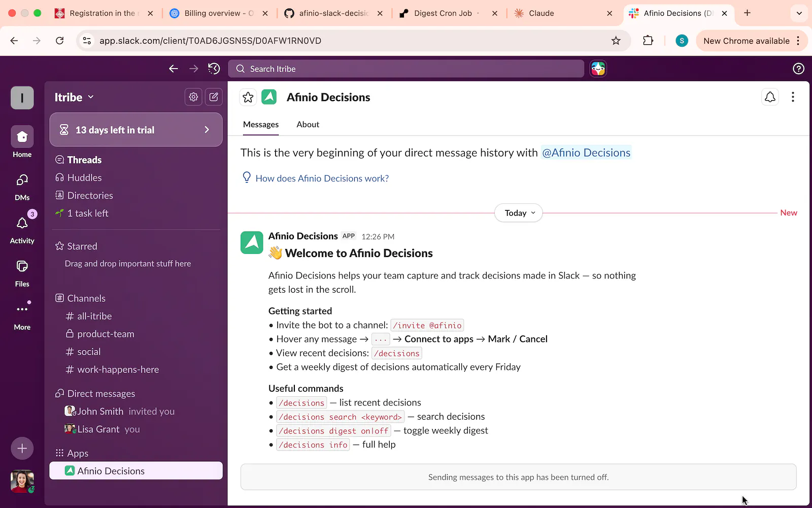The height and width of the screenshot is (508, 812).
Task: Open the Files view
Action: (22, 273)
